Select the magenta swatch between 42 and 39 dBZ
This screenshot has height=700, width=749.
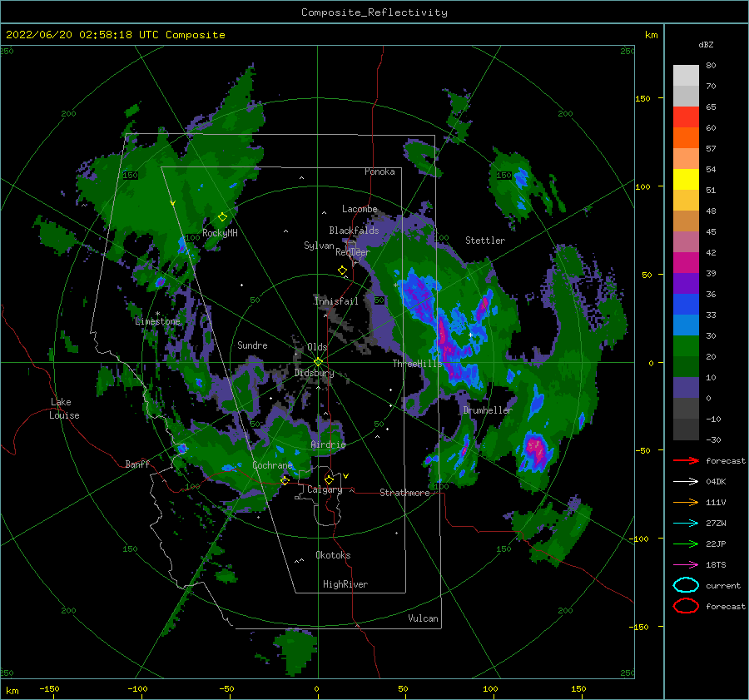coord(686,263)
